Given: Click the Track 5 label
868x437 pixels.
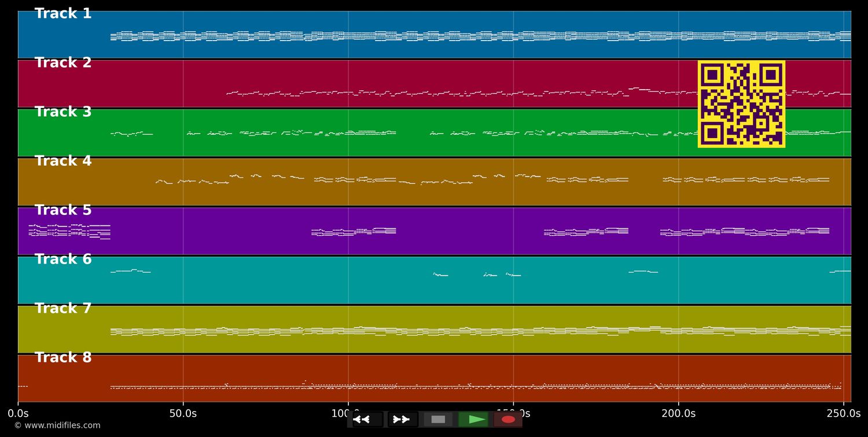Looking at the screenshot, I should tap(62, 210).
